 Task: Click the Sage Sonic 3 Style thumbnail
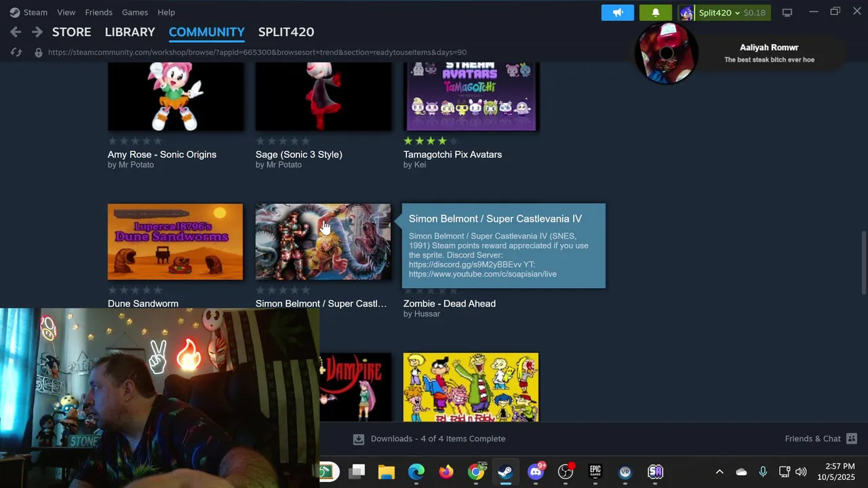323,96
